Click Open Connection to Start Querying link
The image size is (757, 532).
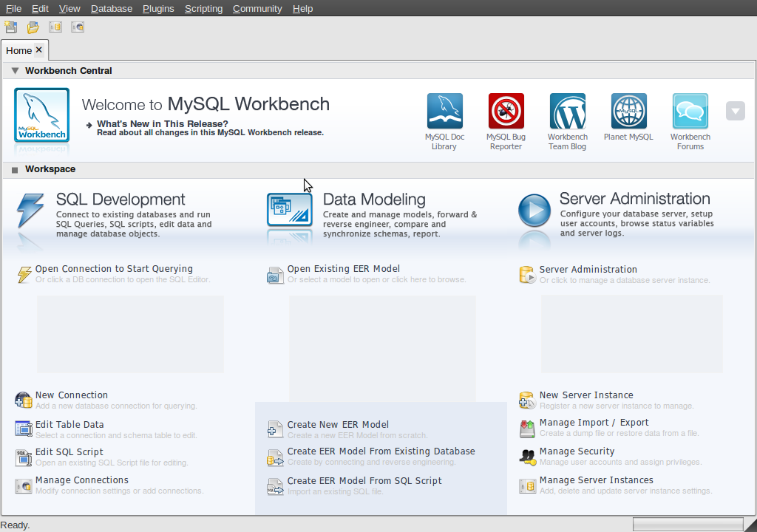pyautogui.click(x=114, y=269)
